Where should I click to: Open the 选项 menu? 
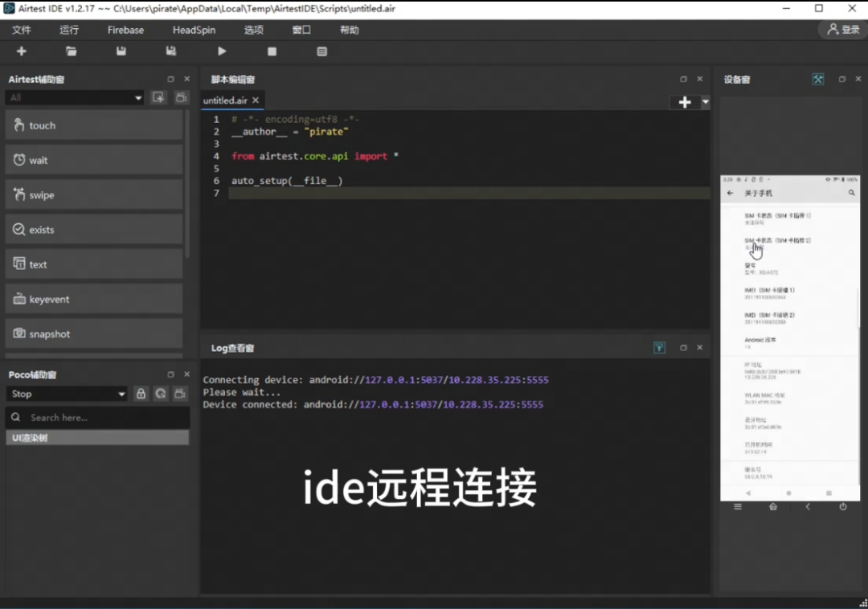pos(254,30)
